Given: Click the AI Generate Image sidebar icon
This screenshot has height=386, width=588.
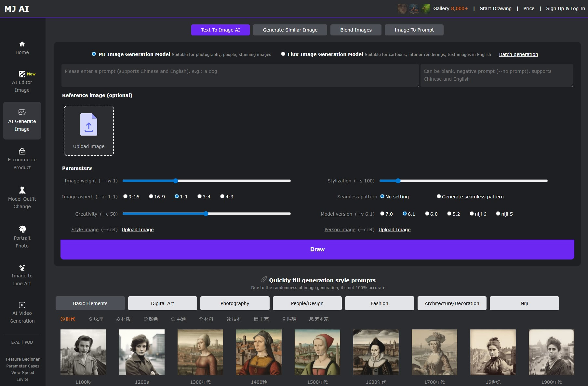Looking at the screenshot, I should [x=22, y=120].
